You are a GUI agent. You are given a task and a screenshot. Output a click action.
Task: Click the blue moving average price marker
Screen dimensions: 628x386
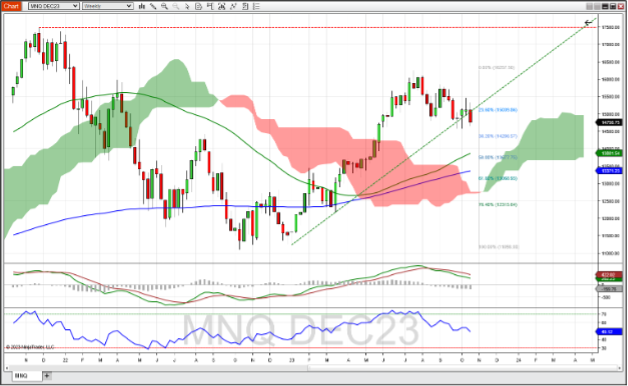(x=610, y=171)
